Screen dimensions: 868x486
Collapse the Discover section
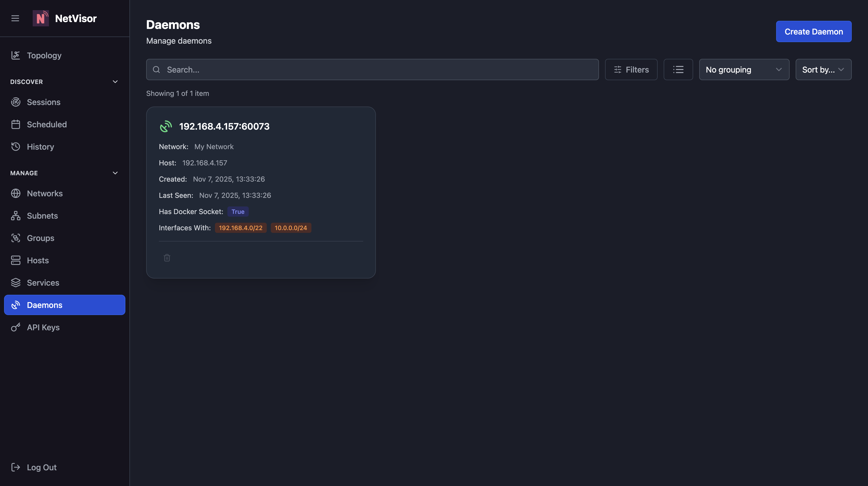point(115,82)
